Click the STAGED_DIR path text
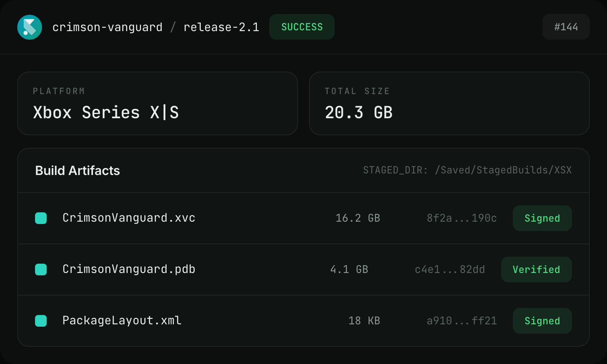The width and height of the screenshot is (607, 364). tap(467, 170)
